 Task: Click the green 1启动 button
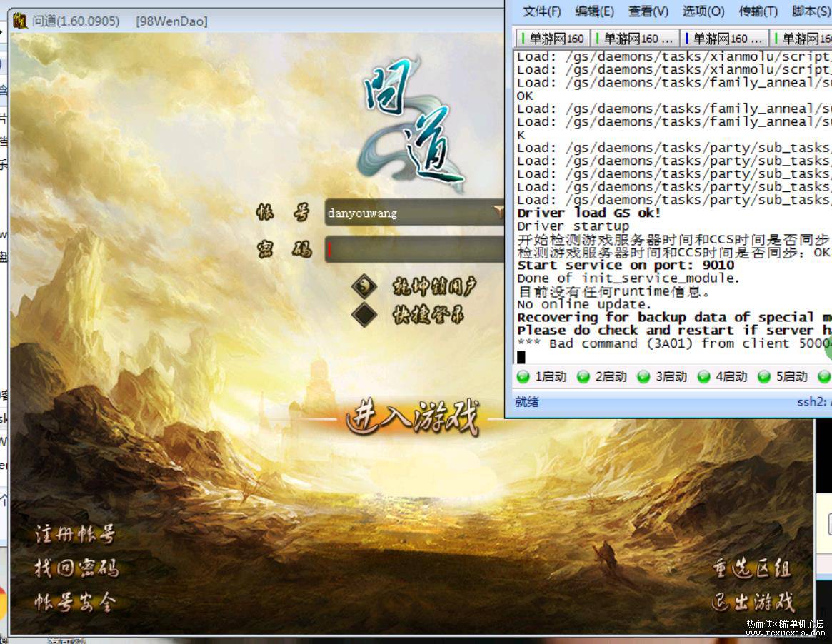541,376
